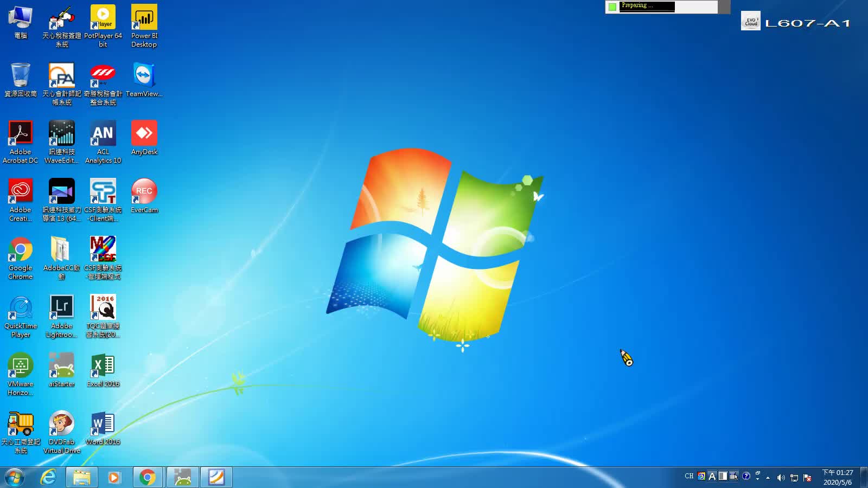Open PotPlayer 64 bit shortcut
Viewport: 868px width, 488px height.
[x=103, y=26]
